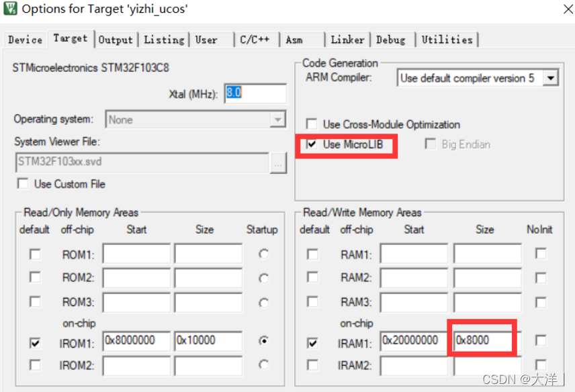Click the IRAM1 Start field showing 0x20000000
575x392 pixels.
tap(414, 341)
